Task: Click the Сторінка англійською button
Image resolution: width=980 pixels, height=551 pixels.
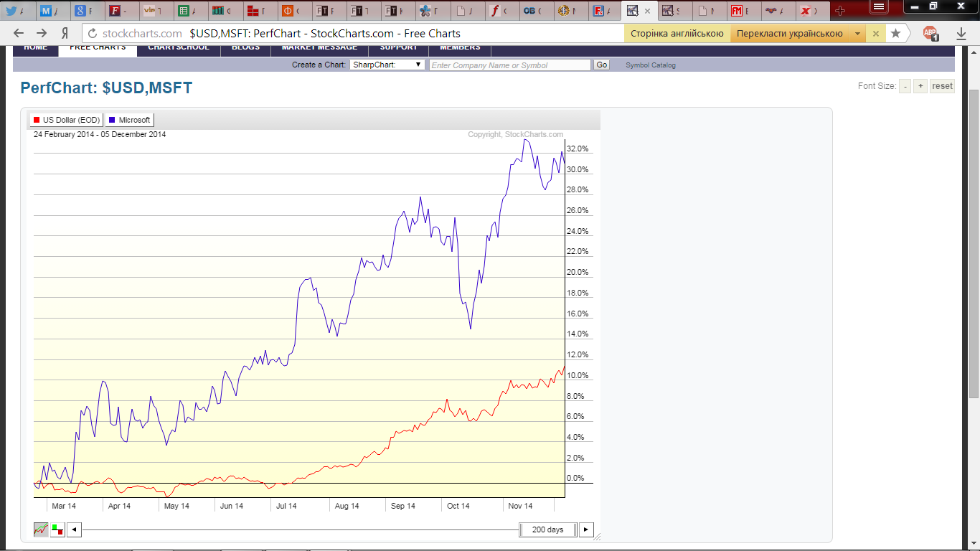Action: [x=677, y=34]
